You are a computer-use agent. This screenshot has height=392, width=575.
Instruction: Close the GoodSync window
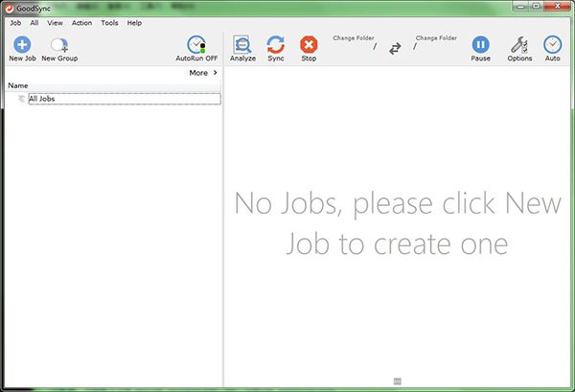tap(557, 6)
